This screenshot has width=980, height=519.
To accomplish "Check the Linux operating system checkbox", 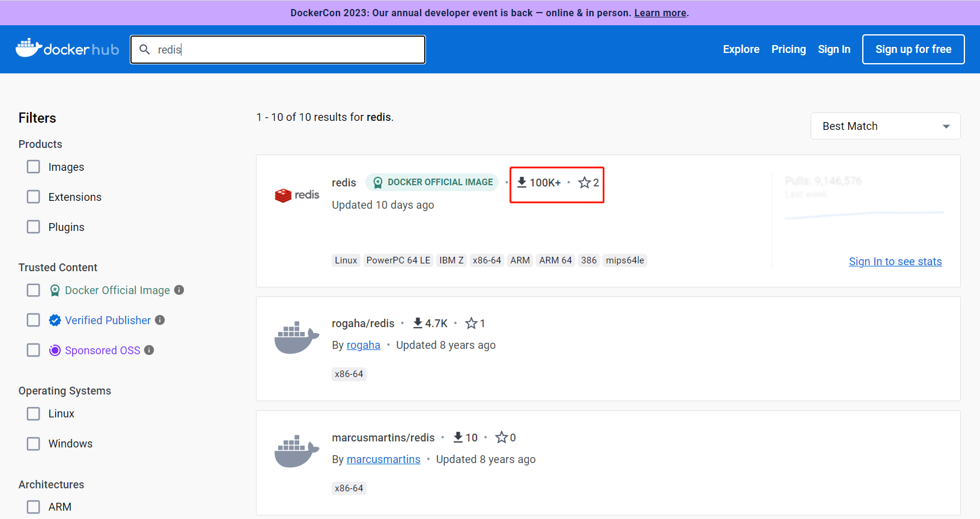I will click(x=34, y=414).
